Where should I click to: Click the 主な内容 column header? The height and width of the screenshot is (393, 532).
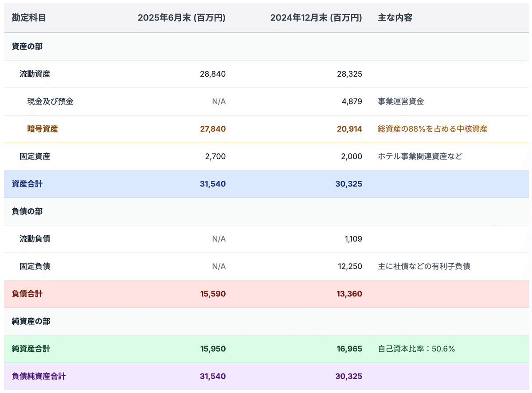pyautogui.click(x=395, y=18)
